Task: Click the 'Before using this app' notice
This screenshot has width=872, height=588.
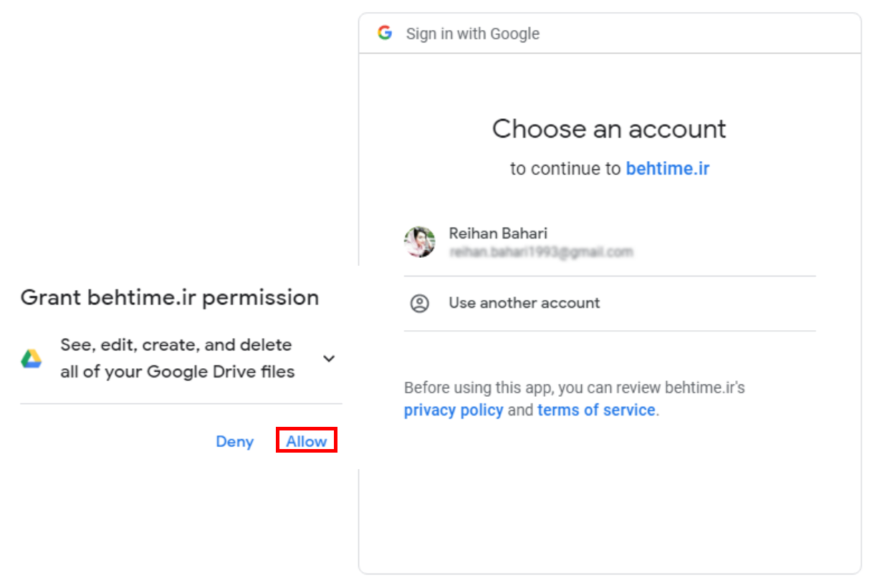Action: tap(574, 388)
